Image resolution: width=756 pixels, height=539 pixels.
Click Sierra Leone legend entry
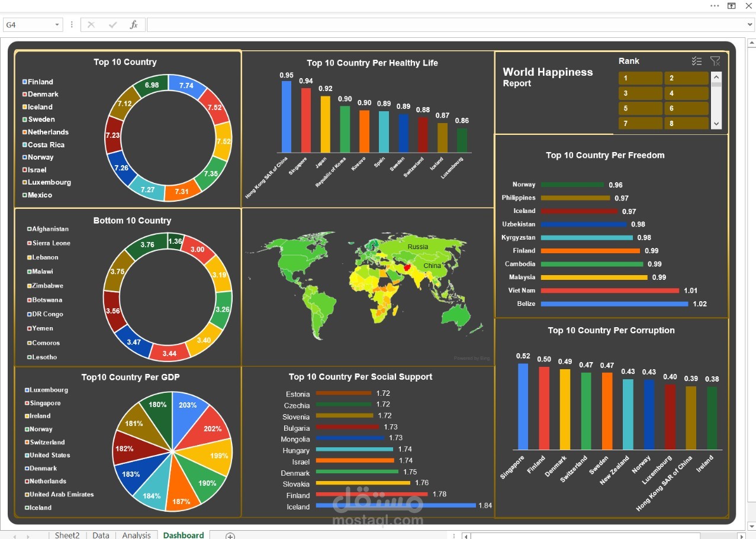[x=49, y=243]
